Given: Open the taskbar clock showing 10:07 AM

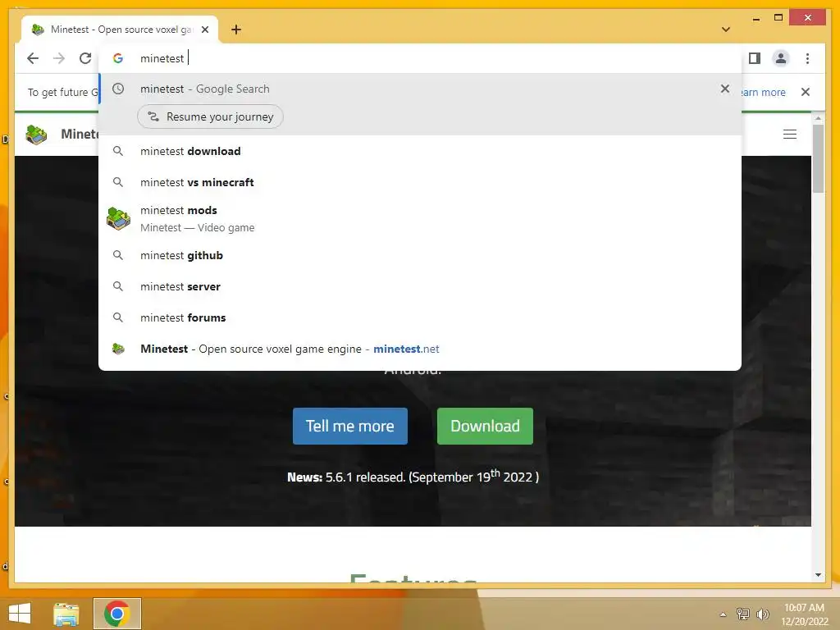Looking at the screenshot, I should coord(804,614).
